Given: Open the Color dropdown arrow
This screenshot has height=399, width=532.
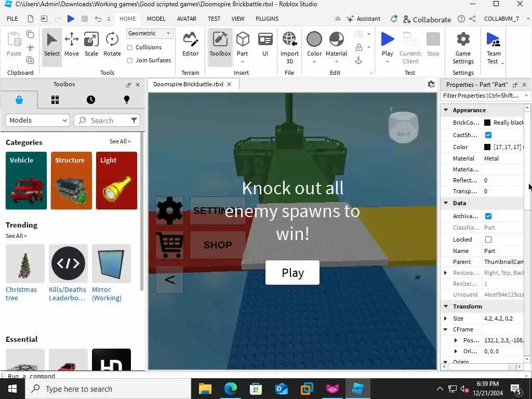Looking at the screenshot, I should pyautogui.click(x=314, y=62).
